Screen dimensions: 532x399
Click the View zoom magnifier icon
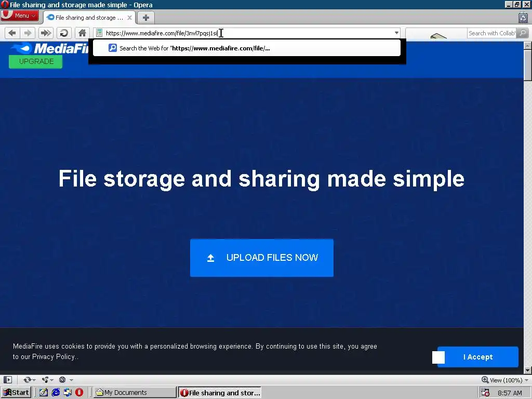485,380
